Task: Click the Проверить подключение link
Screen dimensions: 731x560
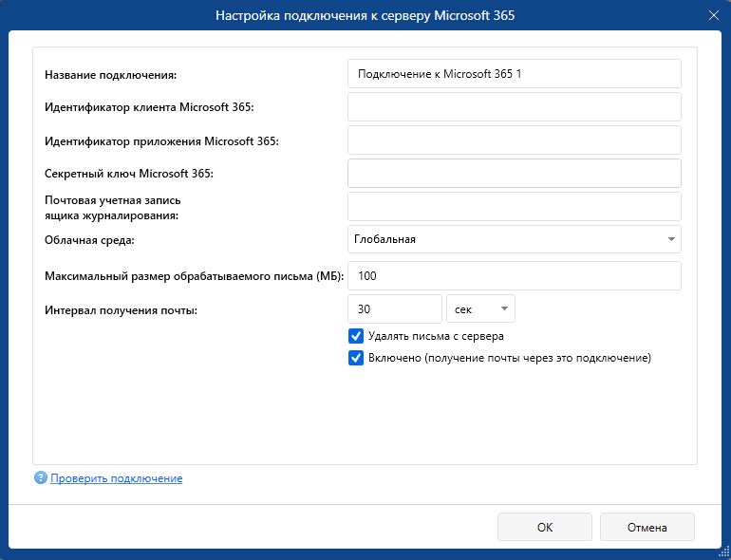Action: point(116,478)
